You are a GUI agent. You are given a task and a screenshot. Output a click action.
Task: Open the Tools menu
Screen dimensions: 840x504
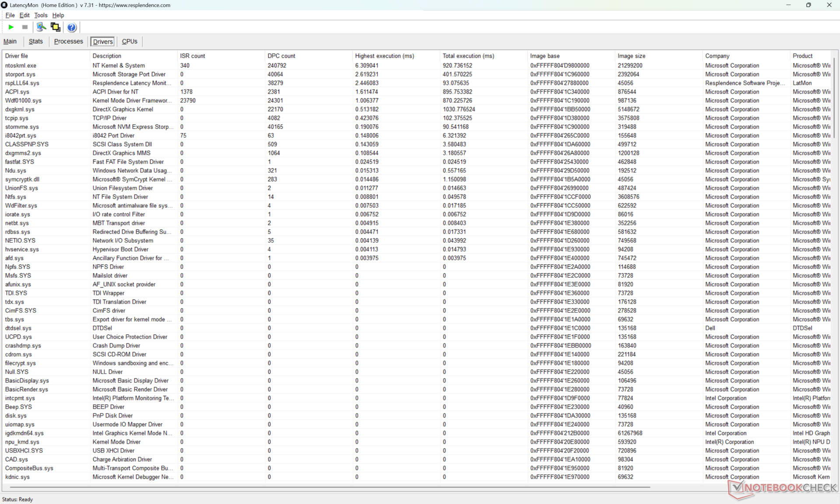tap(41, 15)
